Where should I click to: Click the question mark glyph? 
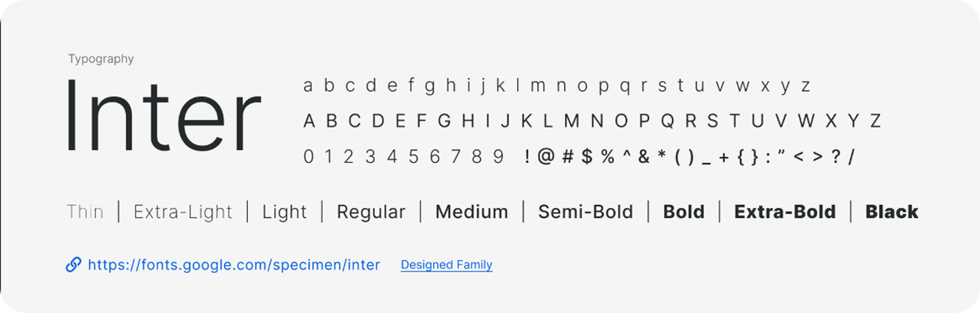[835, 156]
